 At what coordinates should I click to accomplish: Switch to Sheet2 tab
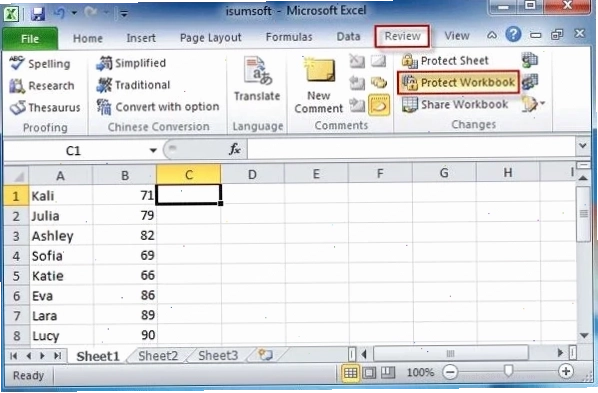coord(158,356)
